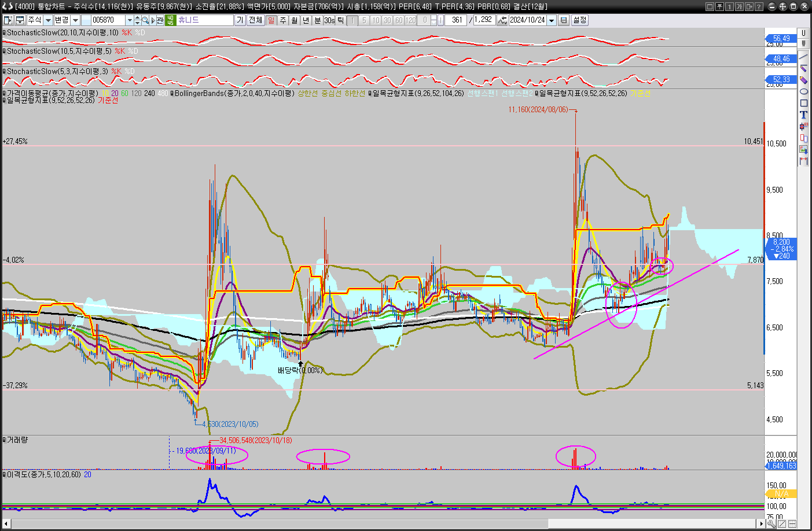
Task: Click the 1,292 total bars field
Action: (x=484, y=20)
